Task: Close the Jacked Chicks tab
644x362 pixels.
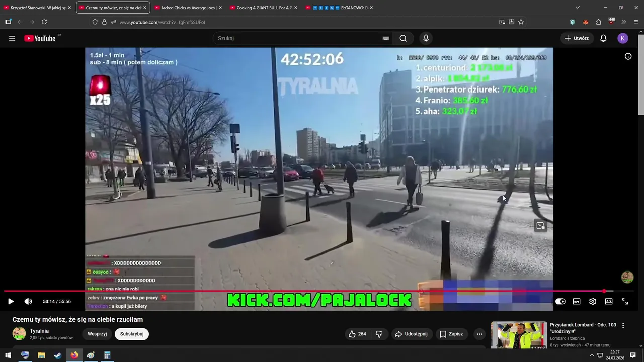Action: point(220,8)
